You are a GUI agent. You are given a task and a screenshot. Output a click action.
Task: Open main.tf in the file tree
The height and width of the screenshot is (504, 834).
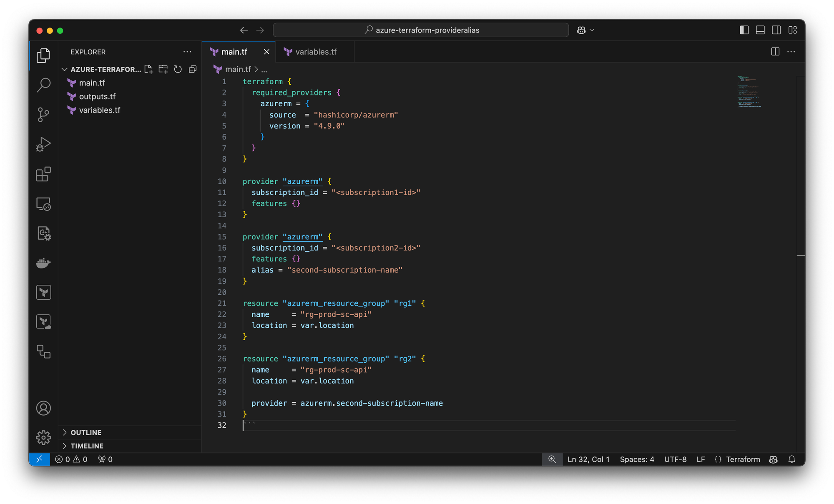coord(130,83)
